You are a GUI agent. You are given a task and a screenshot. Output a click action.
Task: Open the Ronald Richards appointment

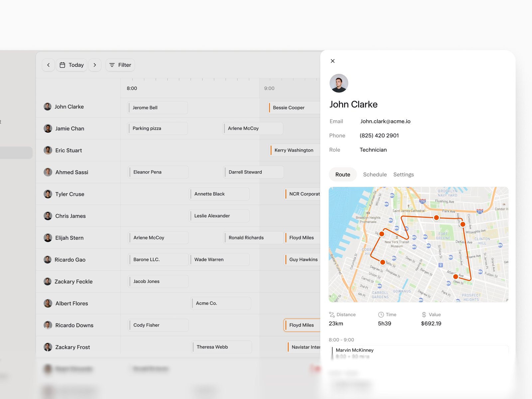(x=254, y=238)
